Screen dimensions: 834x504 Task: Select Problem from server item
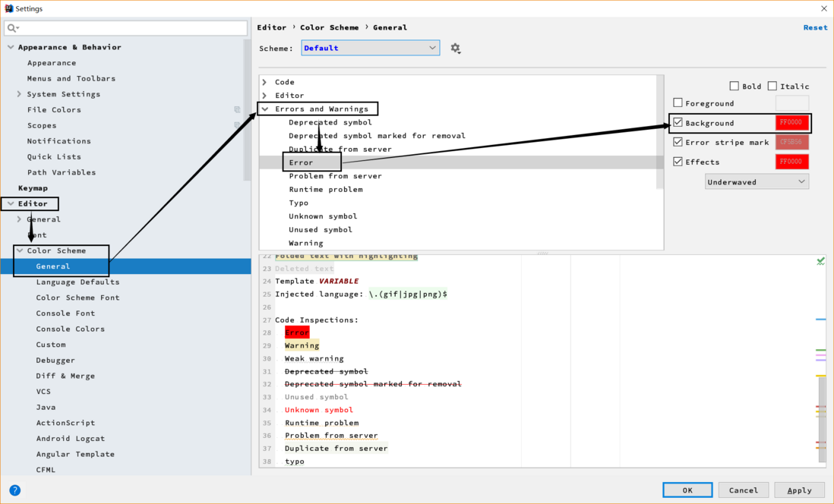pos(335,176)
